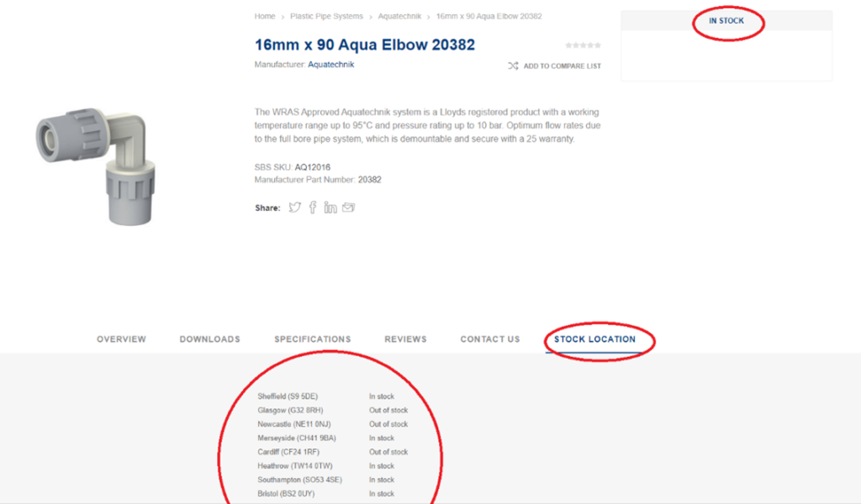The image size is (861, 504).
Task: Select the Contact Us tab
Action: coord(490,339)
